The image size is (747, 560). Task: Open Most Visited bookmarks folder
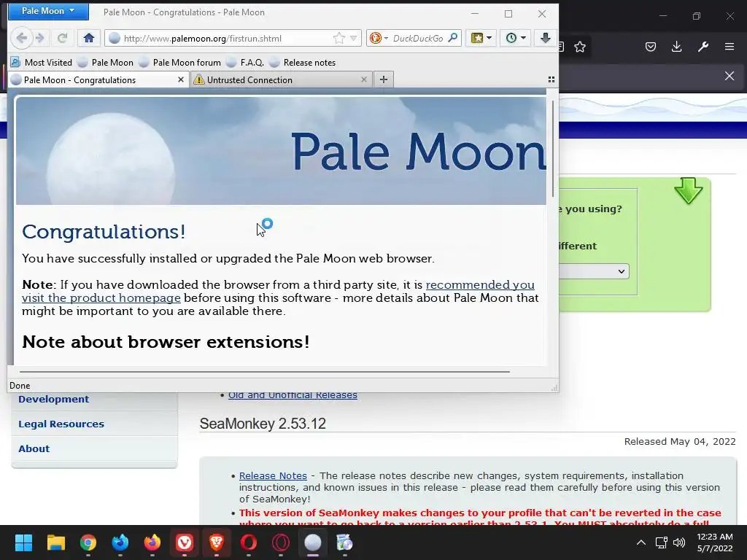point(42,63)
